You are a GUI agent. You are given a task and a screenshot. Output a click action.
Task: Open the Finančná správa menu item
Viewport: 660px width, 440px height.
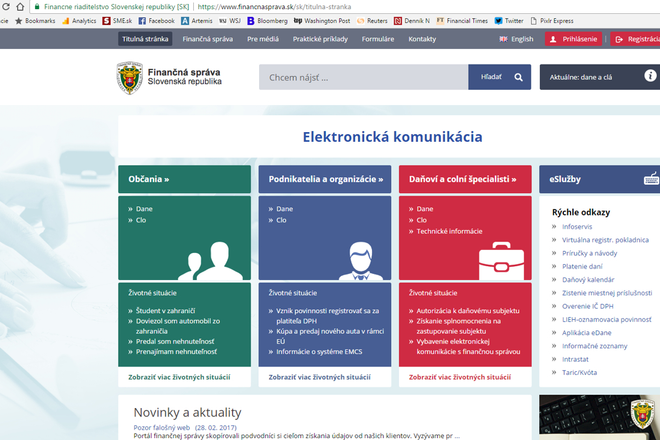coord(208,39)
